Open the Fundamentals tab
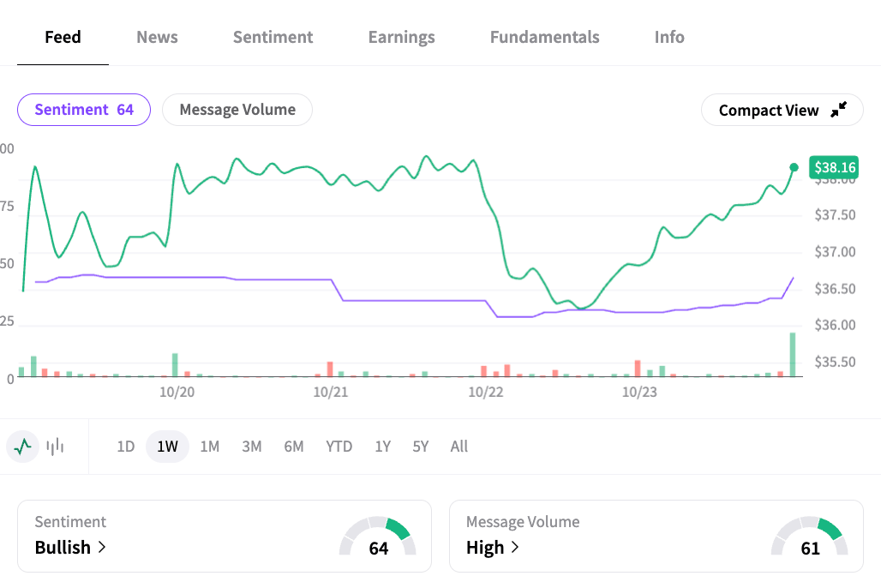The image size is (881, 588). tap(544, 37)
